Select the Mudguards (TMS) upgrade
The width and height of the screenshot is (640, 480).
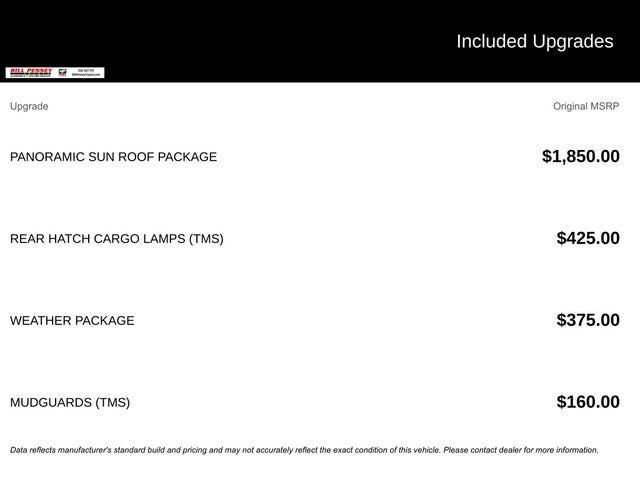click(x=70, y=403)
